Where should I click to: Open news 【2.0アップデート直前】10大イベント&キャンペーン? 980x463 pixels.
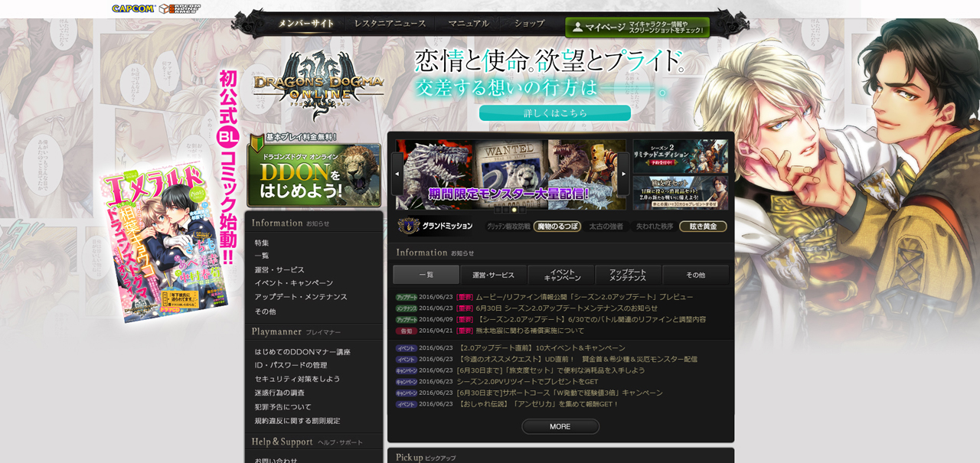point(541,348)
